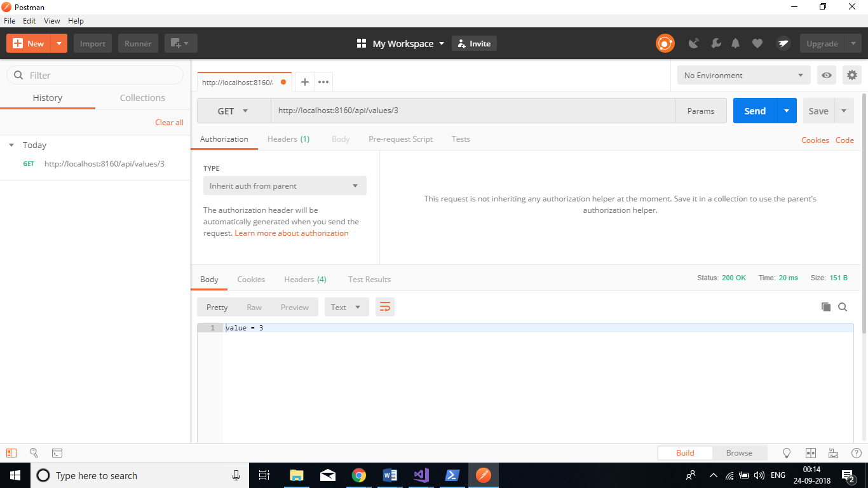Copy response body to clipboard
Screen dimensions: 868x488
[x=825, y=307]
